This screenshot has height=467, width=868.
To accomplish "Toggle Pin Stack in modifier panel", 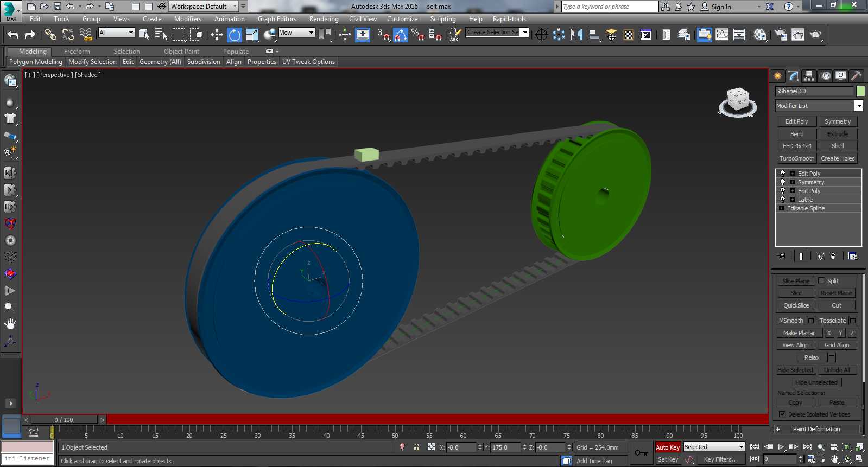I will point(782,256).
